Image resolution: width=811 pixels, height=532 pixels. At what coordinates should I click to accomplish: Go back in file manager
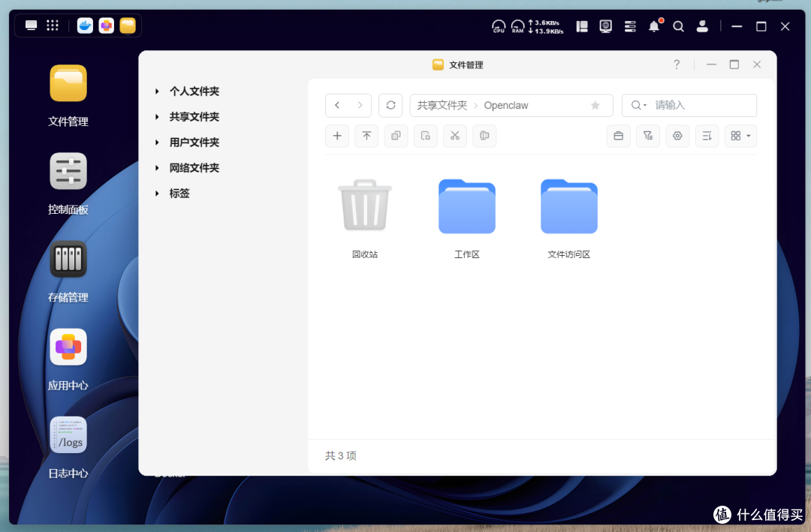pos(336,106)
